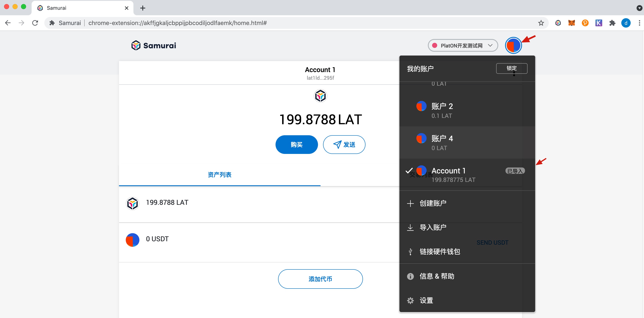Click address lat1ld...295f to copy
This screenshot has width=644, height=318.
click(x=320, y=78)
